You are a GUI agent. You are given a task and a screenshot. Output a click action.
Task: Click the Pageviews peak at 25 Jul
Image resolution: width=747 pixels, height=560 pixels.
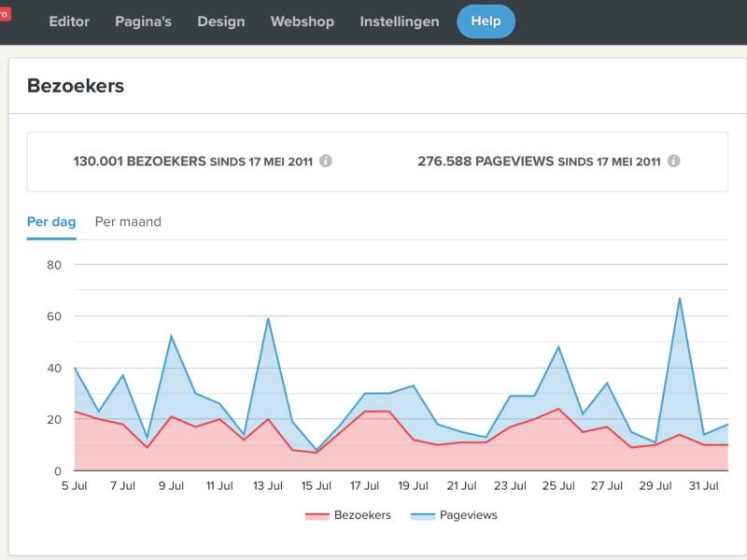pyautogui.click(x=558, y=347)
